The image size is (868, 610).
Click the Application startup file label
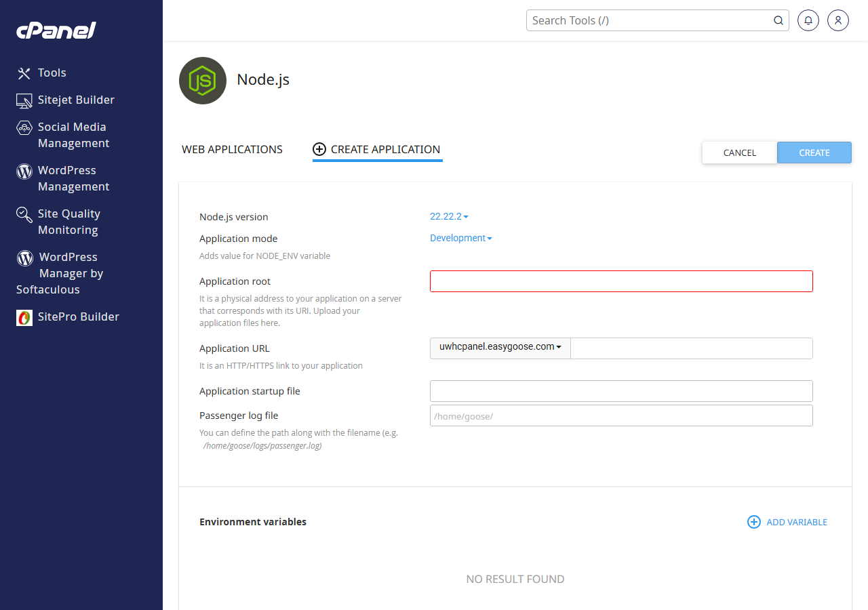tap(250, 391)
